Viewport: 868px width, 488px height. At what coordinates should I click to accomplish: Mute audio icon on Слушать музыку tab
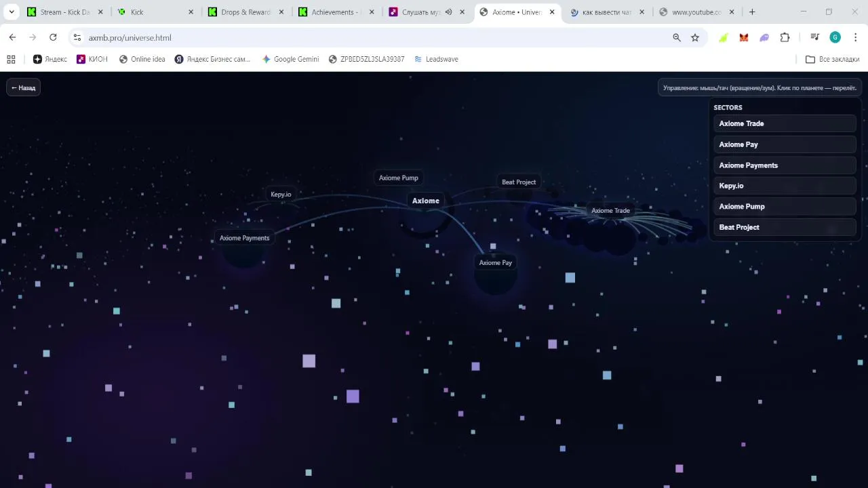(x=448, y=12)
